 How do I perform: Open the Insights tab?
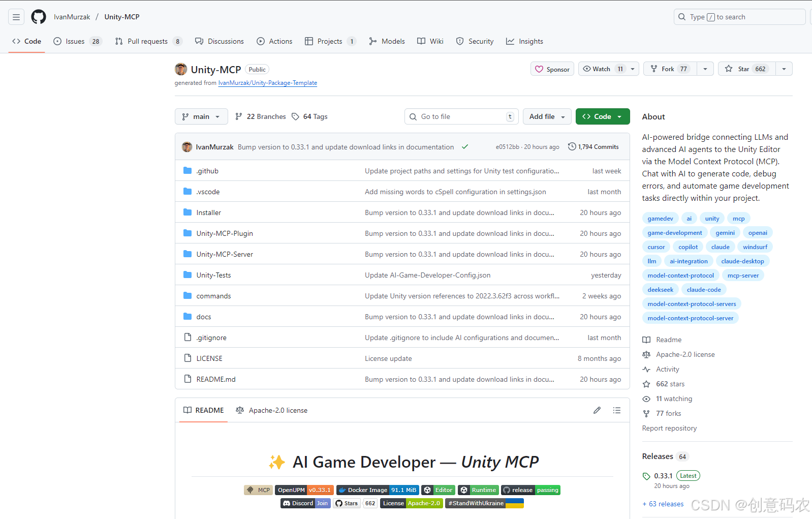point(524,41)
